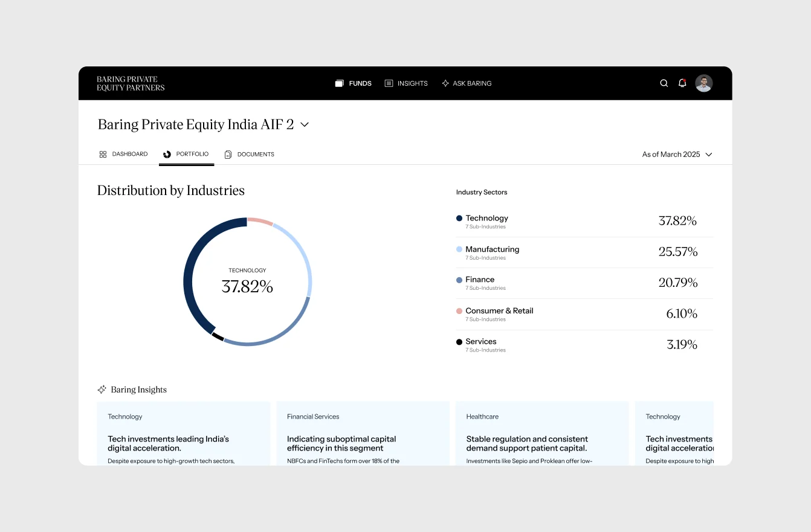Screen dimensions: 811x532
Task: Click the Ask Baring sparkle icon
Action: click(x=445, y=83)
